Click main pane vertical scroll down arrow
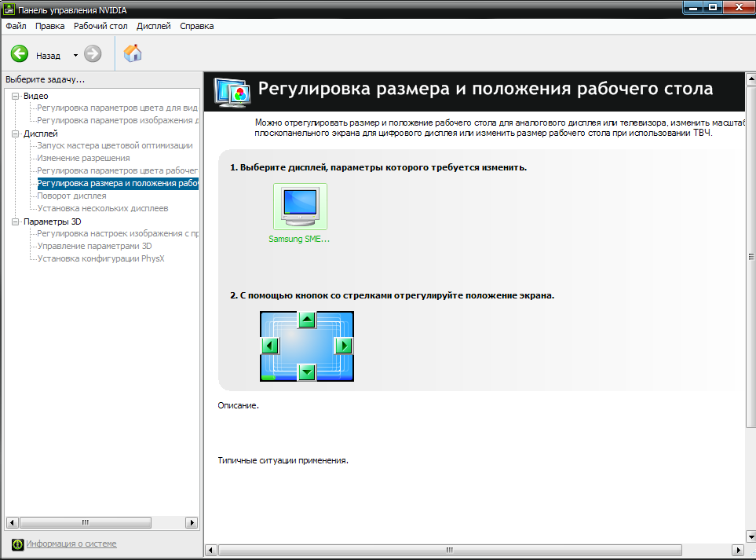Viewport: 756px width, 560px height. click(751, 536)
